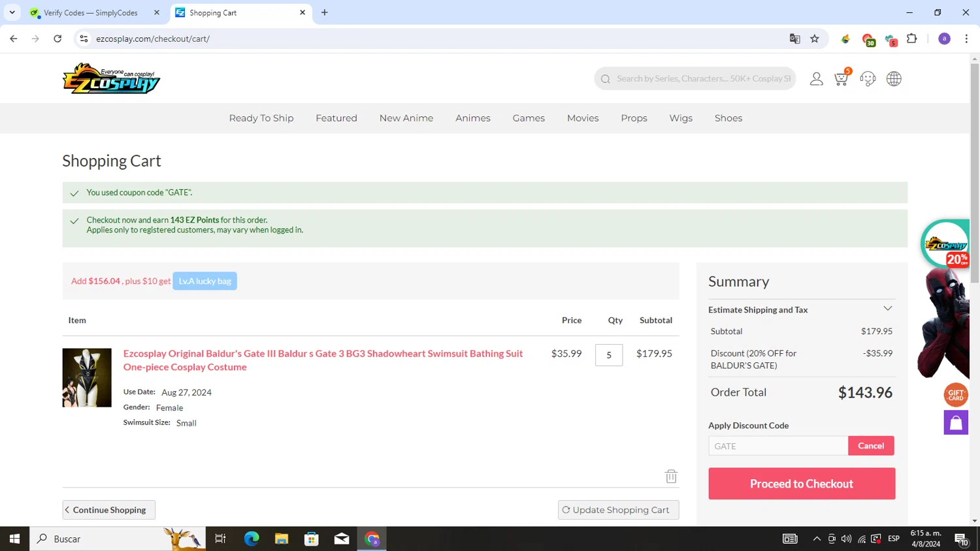Click the 143 EZ Points text
This screenshot has width=980, height=551.
pyautogui.click(x=195, y=220)
